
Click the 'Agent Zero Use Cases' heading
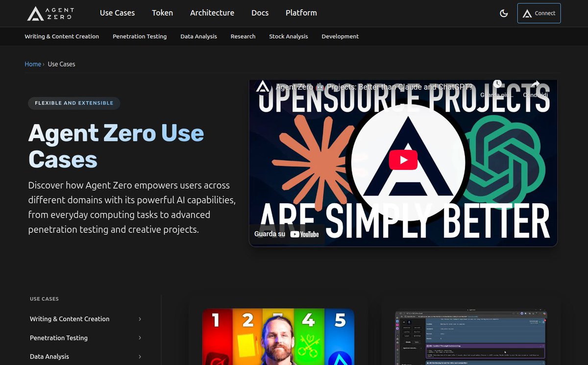(x=116, y=146)
